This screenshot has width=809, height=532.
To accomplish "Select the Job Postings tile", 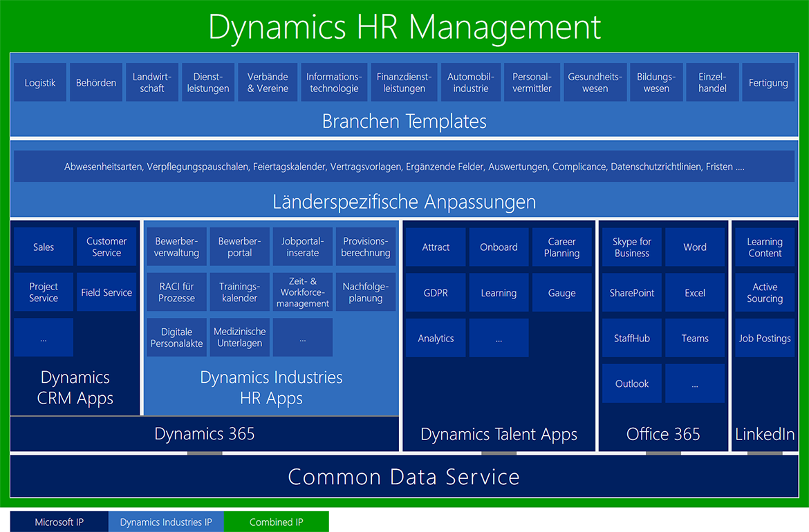I will pyautogui.click(x=765, y=338).
